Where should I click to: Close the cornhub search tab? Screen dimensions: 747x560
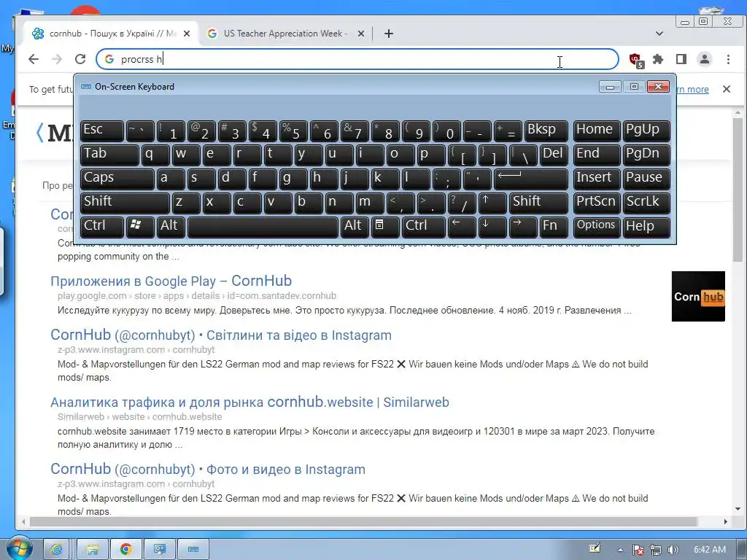187,34
